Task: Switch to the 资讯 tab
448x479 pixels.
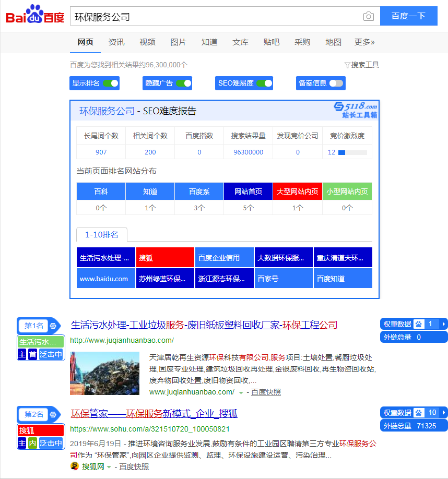Action: coord(116,42)
